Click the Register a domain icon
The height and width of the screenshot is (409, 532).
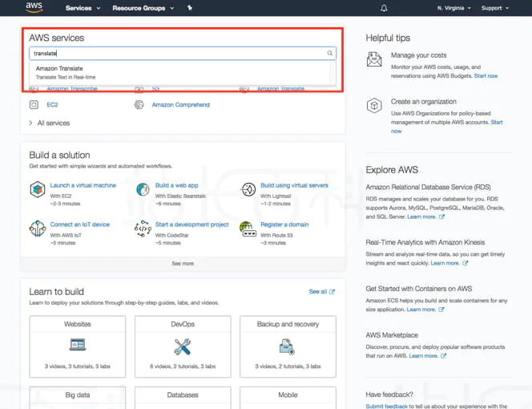point(248,229)
